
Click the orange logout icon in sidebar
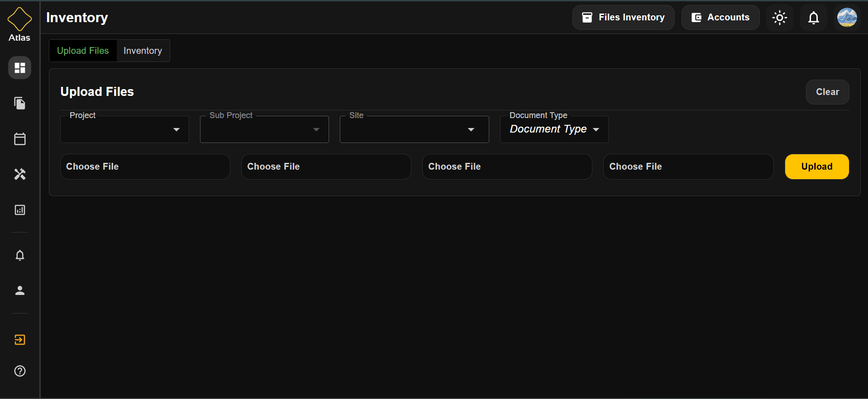(20, 340)
